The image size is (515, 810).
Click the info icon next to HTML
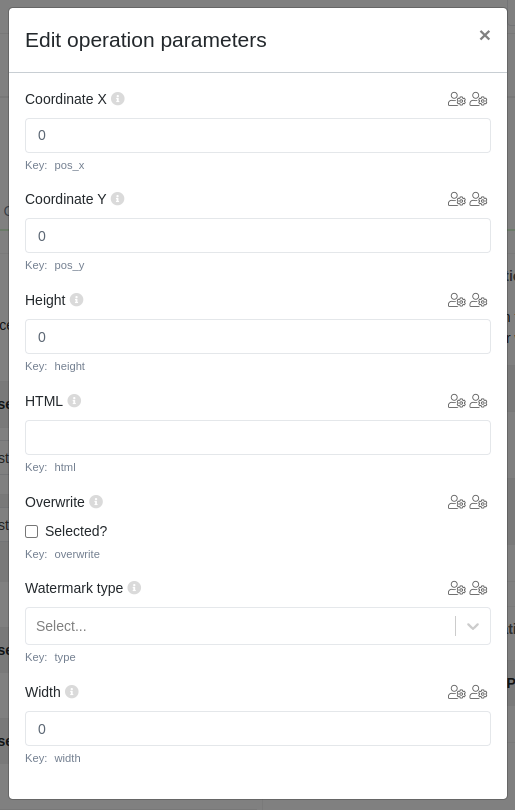pyautogui.click(x=74, y=400)
